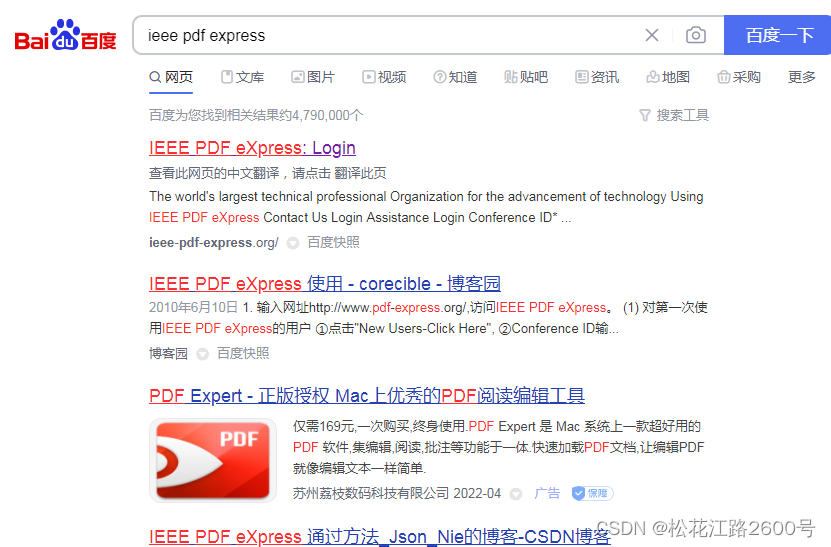Open image search via camera icon
Viewport: 831px width, 547px height.
click(x=695, y=35)
